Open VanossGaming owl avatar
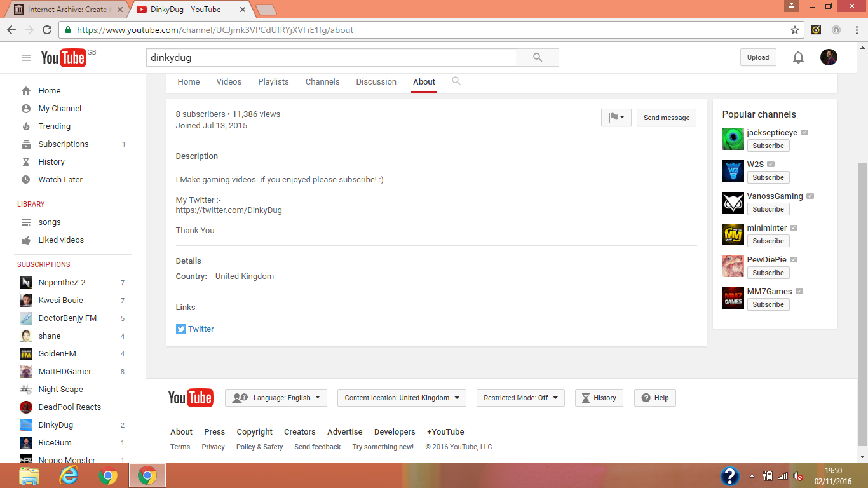The width and height of the screenshot is (868, 488). click(733, 203)
